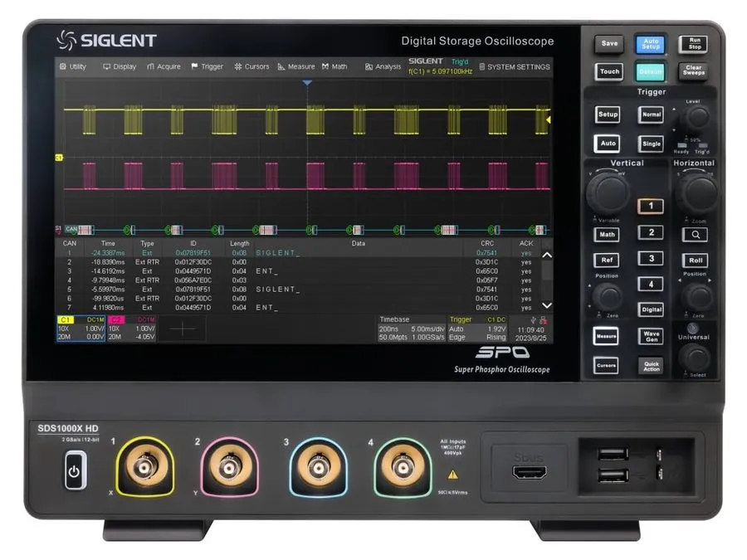Select Normal trigger mode
The height and width of the screenshot is (560, 747).
[651, 114]
